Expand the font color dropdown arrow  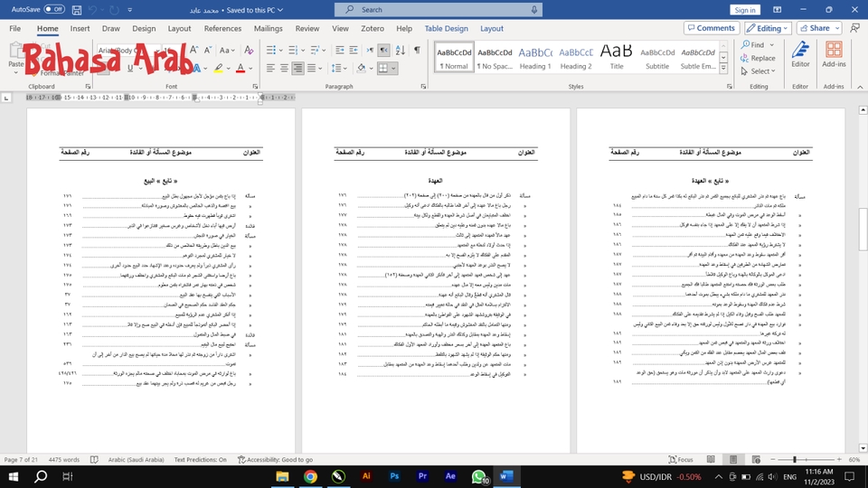[x=250, y=69]
